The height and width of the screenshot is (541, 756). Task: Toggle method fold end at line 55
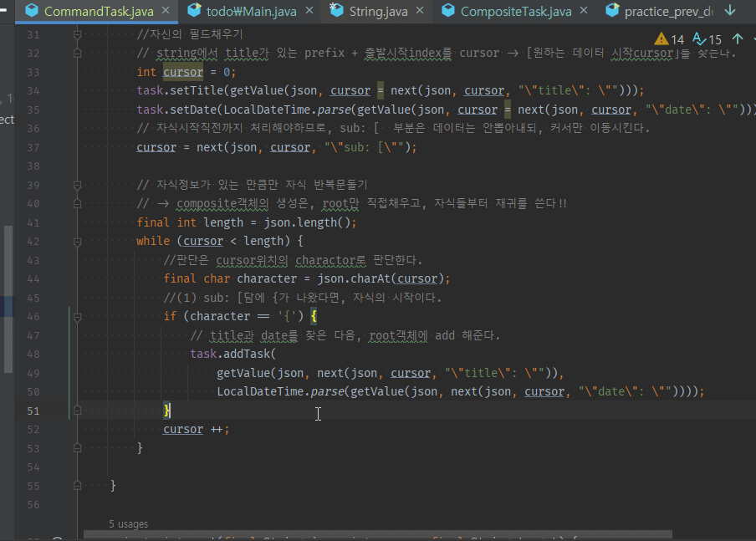click(x=77, y=486)
